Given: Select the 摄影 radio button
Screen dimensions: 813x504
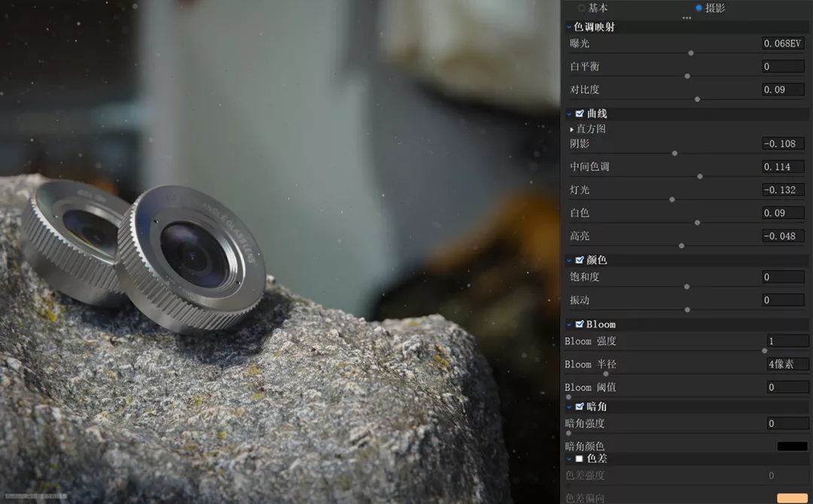Looking at the screenshot, I should pyautogui.click(x=699, y=8).
